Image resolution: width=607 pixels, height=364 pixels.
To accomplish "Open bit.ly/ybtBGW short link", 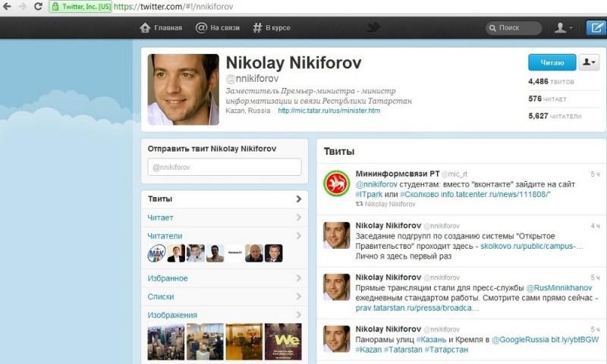I will point(575,340).
